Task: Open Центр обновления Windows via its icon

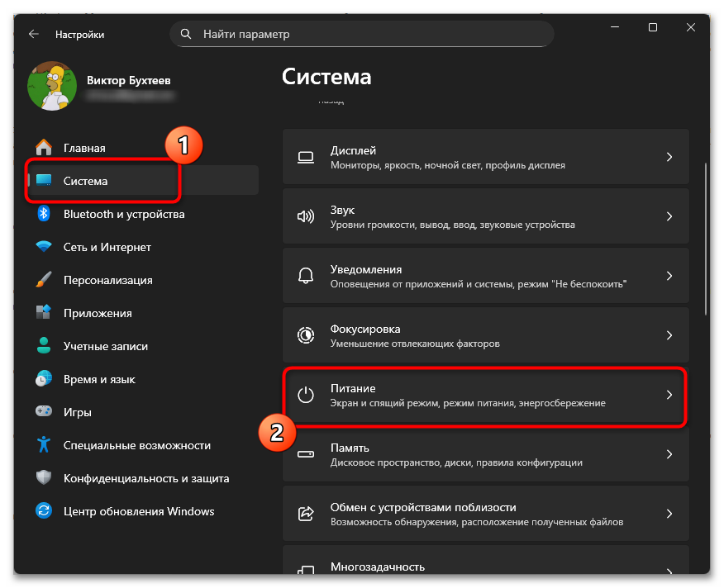Action: [x=42, y=511]
